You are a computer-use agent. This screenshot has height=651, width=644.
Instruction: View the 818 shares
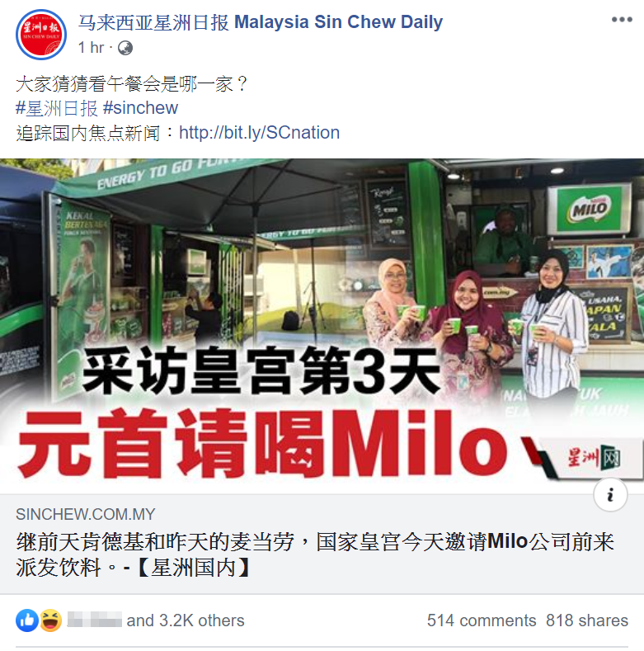(587, 620)
